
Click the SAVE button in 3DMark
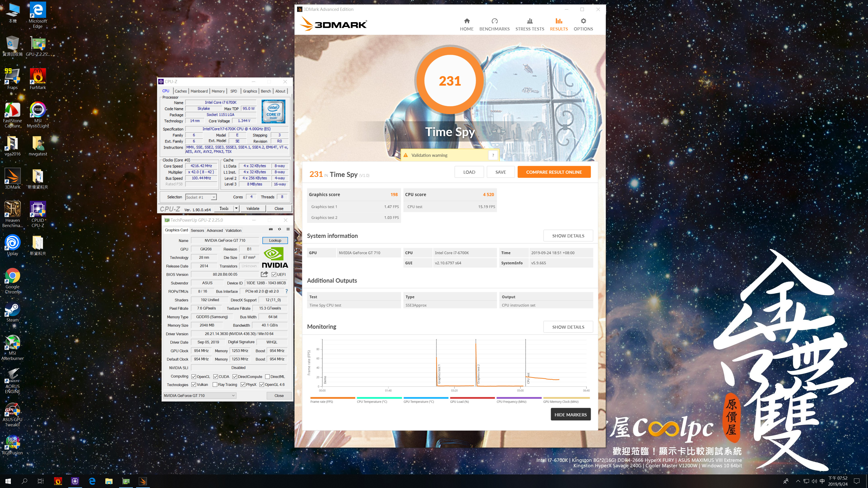coord(500,172)
